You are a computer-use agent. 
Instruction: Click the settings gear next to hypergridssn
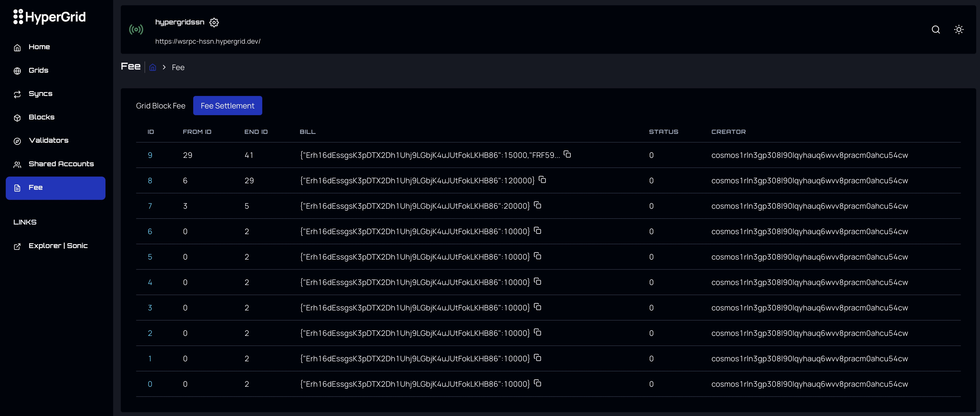pos(214,23)
